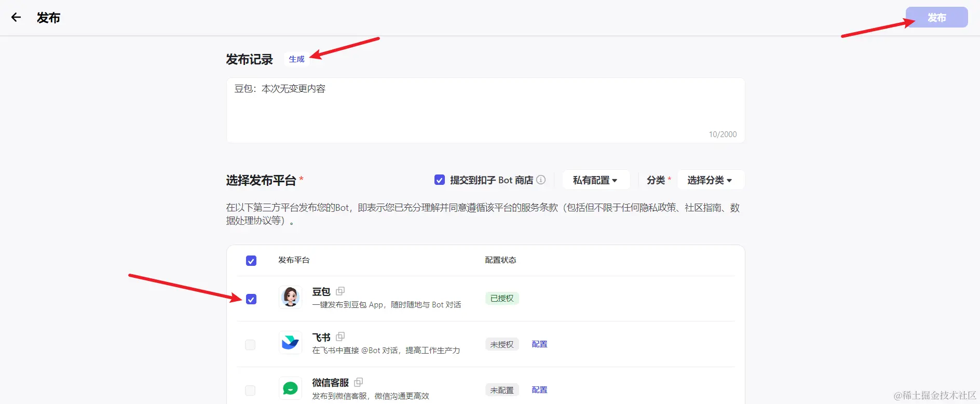Click the 豆包 platform name
This screenshot has height=404, width=980.
click(321, 292)
